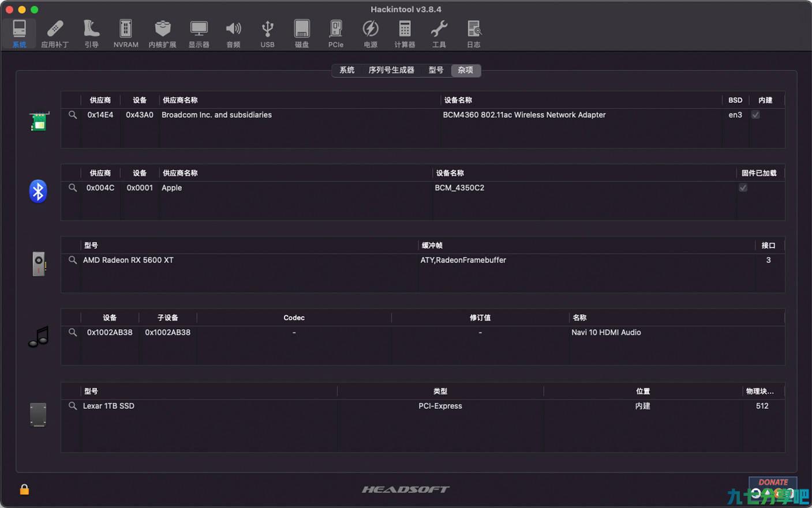Select the 杂项 tab
This screenshot has height=508, width=812.
465,70
